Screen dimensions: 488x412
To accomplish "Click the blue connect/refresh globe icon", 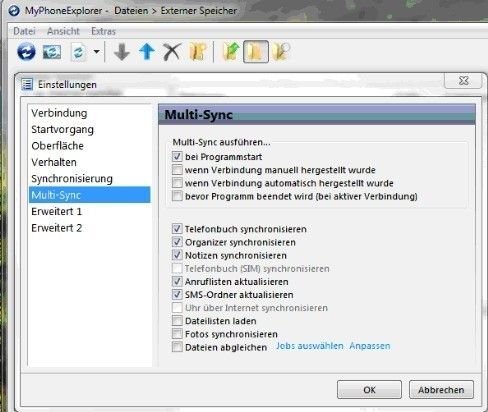I will [x=26, y=52].
